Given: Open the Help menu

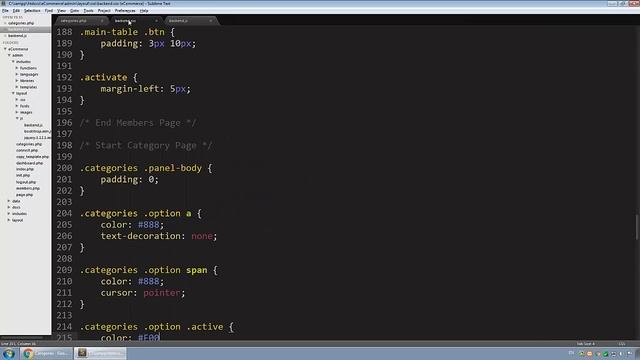Looking at the screenshot, I should tap(144, 11).
